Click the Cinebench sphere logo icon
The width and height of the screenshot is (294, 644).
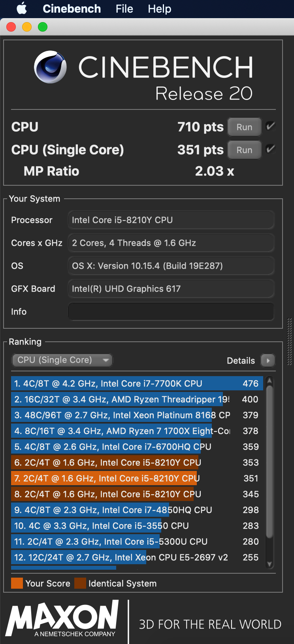click(50, 67)
